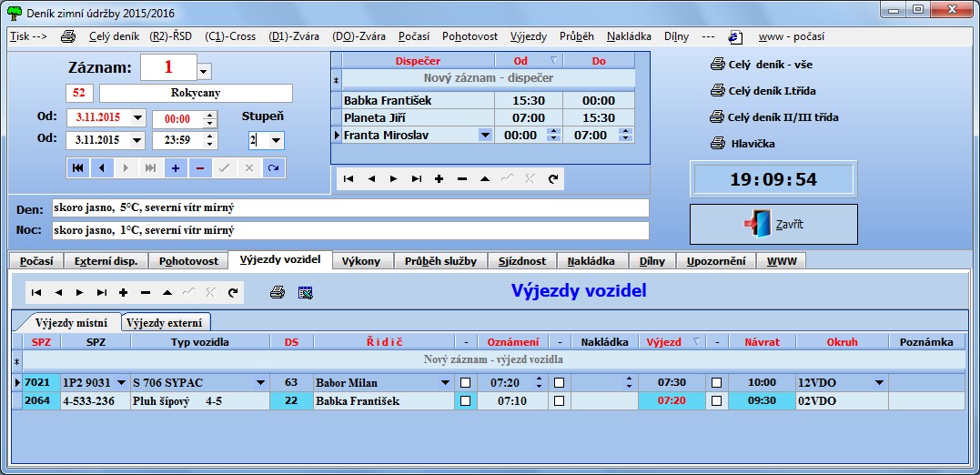Delete dispatcher row using the minus button
Image resolution: width=980 pixels, height=475 pixels.
[x=462, y=179]
